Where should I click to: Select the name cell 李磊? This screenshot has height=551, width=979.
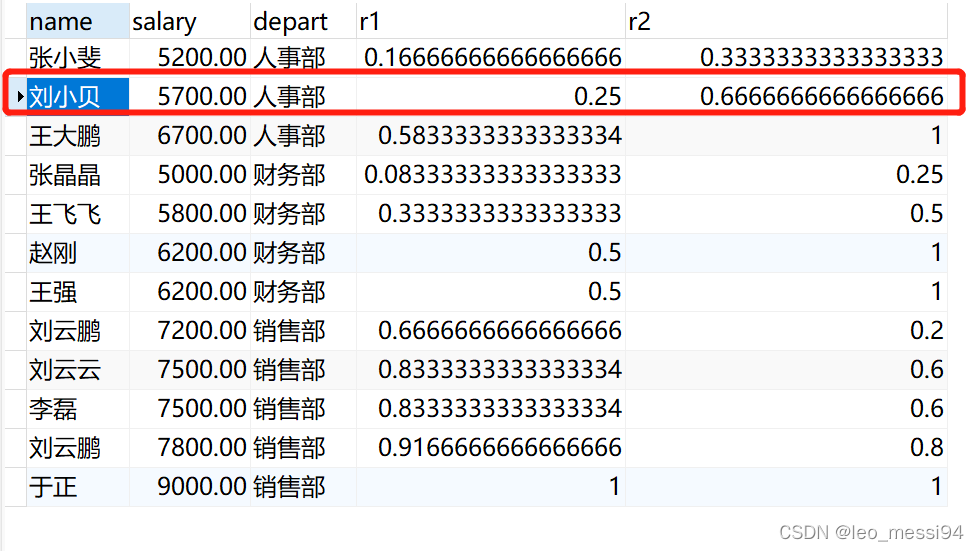[78, 409]
